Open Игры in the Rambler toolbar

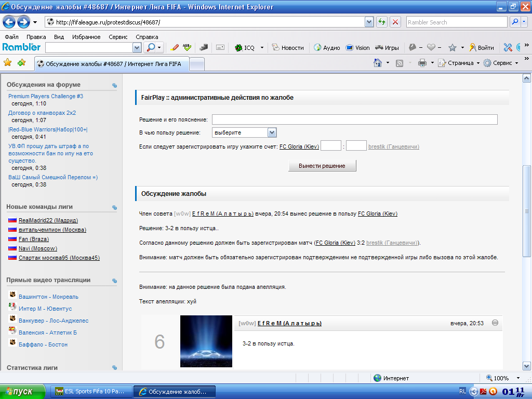click(387, 48)
